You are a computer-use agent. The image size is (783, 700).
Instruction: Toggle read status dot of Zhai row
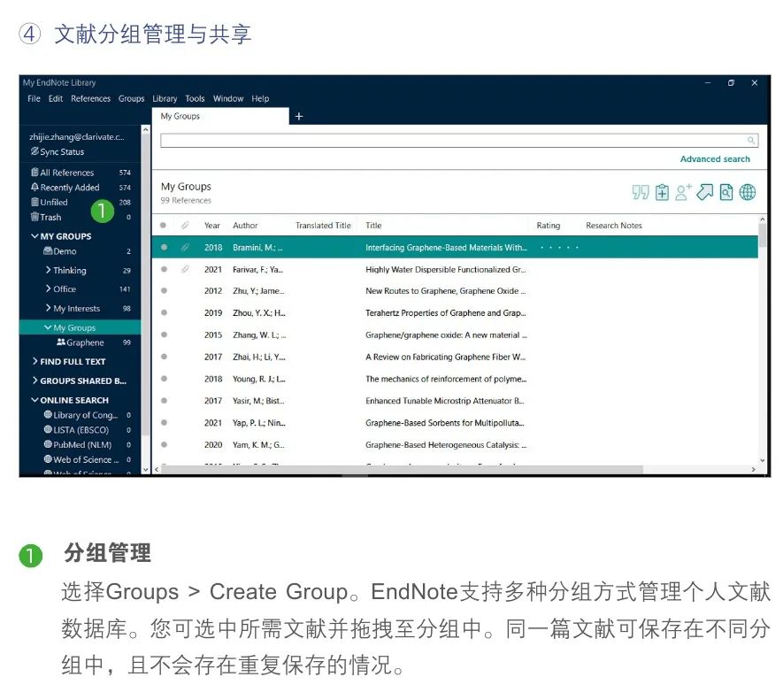164,357
